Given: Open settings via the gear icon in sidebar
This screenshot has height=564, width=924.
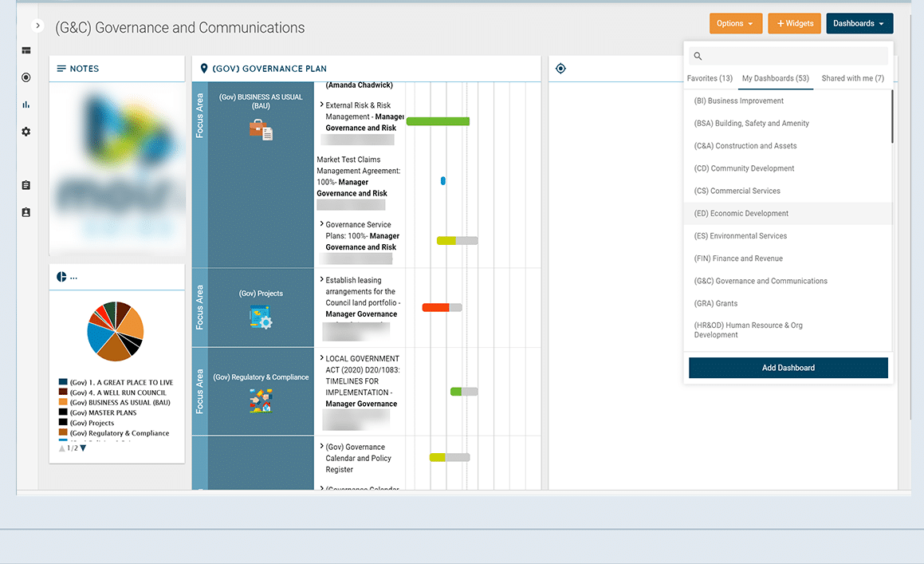Looking at the screenshot, I should click(26, 132).
